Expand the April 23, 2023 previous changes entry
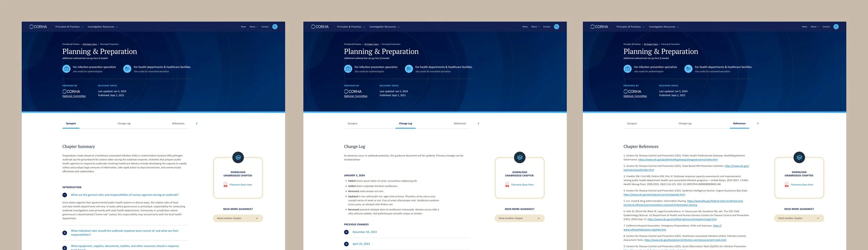Screen dimensions: 868x250 point(346,244)
